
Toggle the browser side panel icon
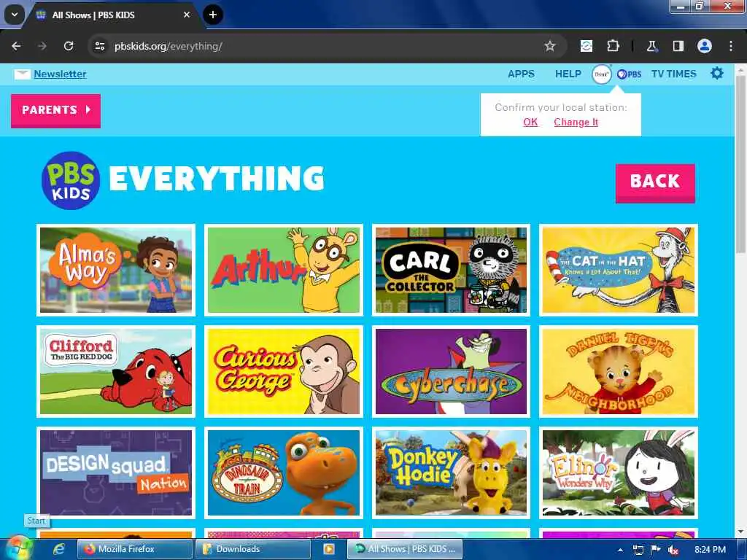coord(678,46)
